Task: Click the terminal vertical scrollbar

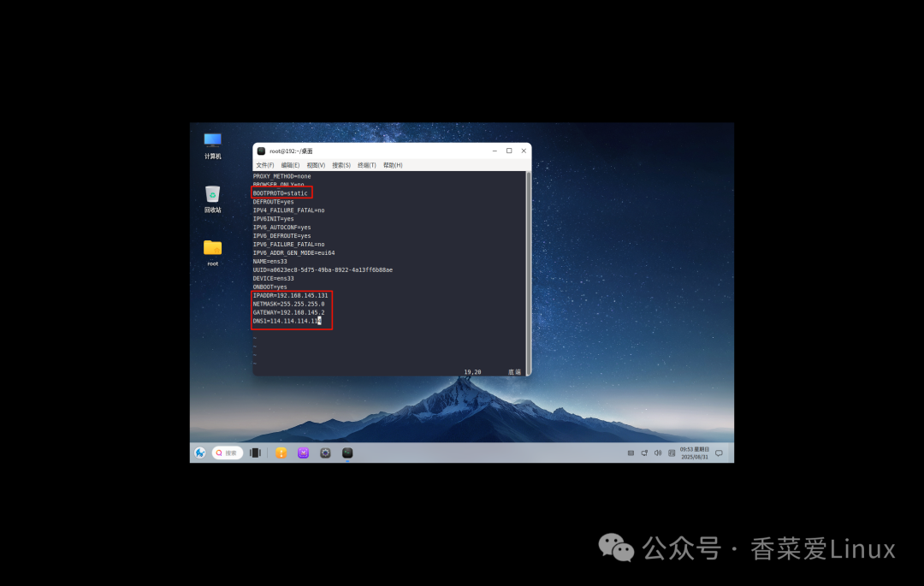Action: click(529, 273)
